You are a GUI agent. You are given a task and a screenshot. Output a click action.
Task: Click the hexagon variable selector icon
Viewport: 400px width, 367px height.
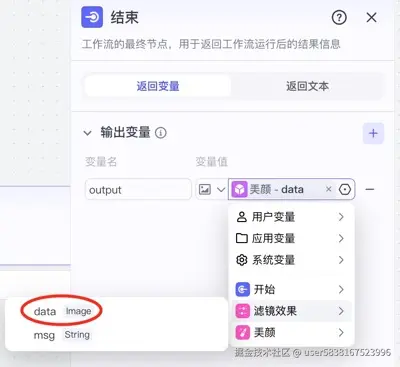point(345,189)
